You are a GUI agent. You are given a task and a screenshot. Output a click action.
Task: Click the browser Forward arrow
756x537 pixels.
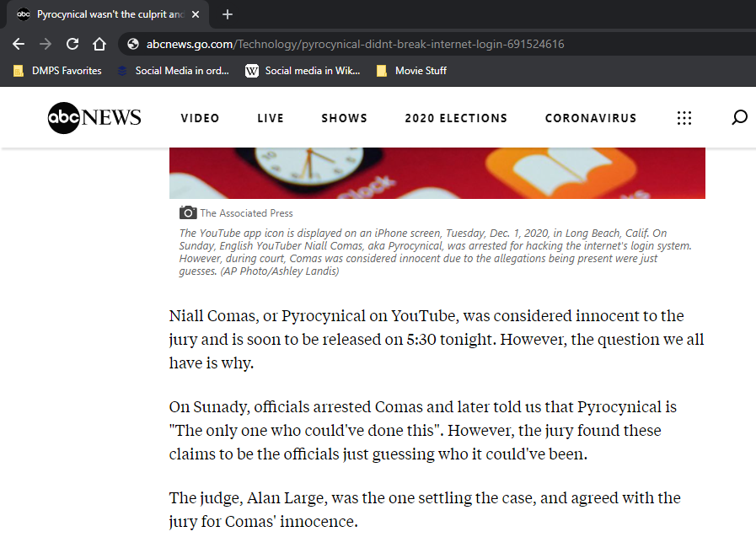click(x=46, y=45)
